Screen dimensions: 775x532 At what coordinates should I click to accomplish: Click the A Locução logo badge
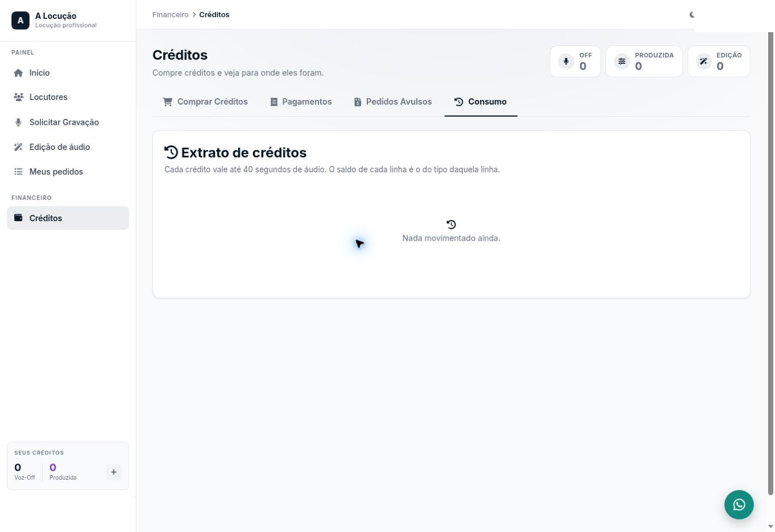20,21
